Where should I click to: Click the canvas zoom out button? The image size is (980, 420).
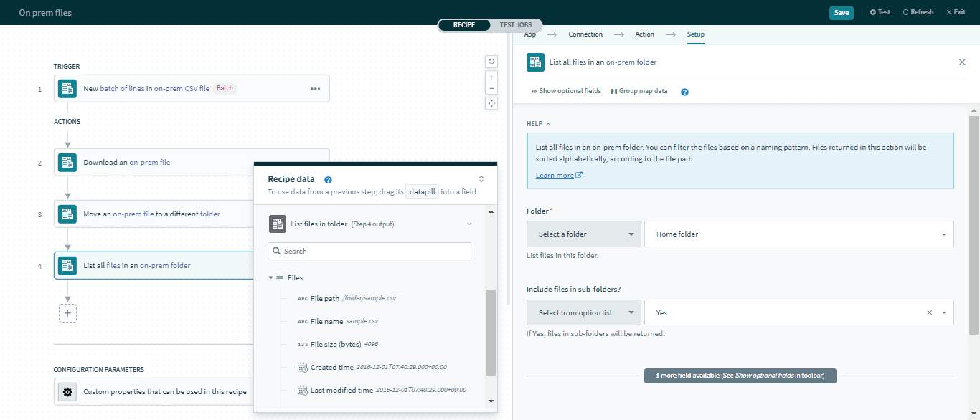491,89
